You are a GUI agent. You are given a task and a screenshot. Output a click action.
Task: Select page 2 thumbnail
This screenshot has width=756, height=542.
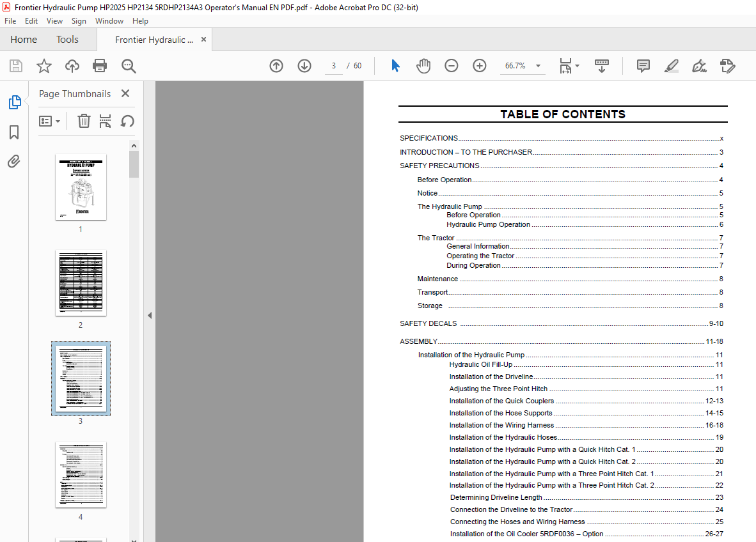coord(81,283)
